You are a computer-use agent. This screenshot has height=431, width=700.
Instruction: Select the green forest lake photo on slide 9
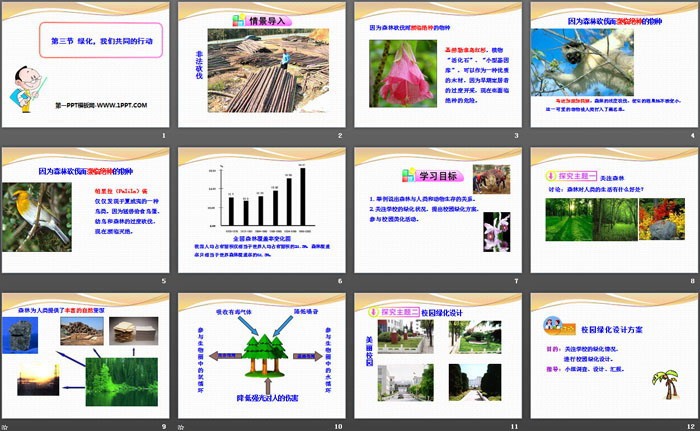click(115, 382)
